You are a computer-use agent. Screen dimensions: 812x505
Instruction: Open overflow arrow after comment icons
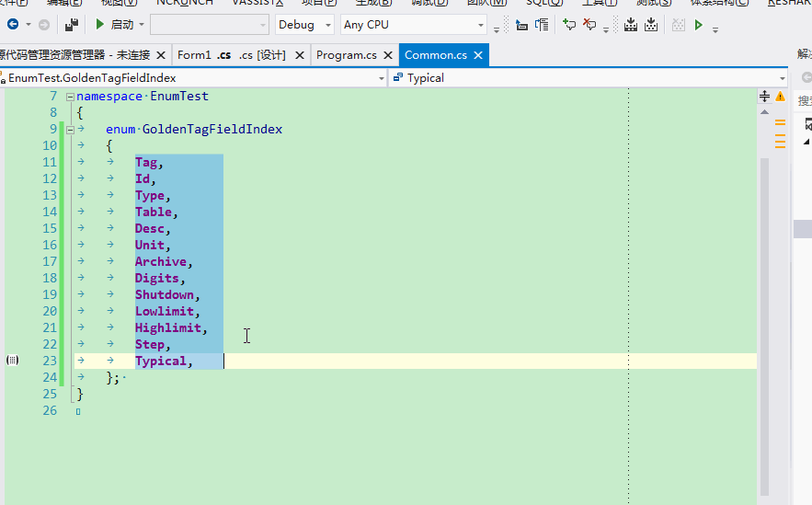pyautogui.click(x=606, y=29)
